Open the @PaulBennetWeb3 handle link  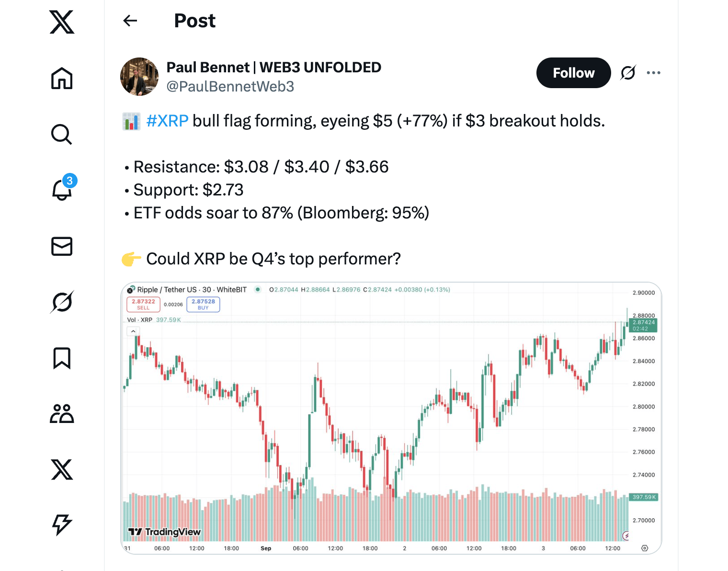tap(230, 87)
